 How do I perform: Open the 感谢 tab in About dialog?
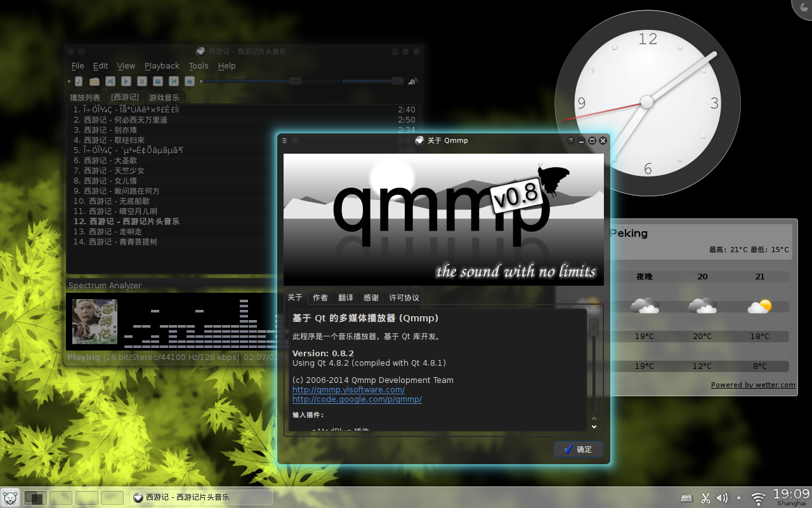[x=371, y=298]
